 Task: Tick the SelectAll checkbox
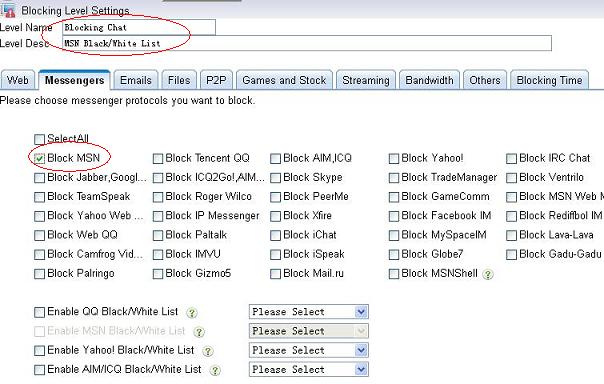tap(39, 139)
